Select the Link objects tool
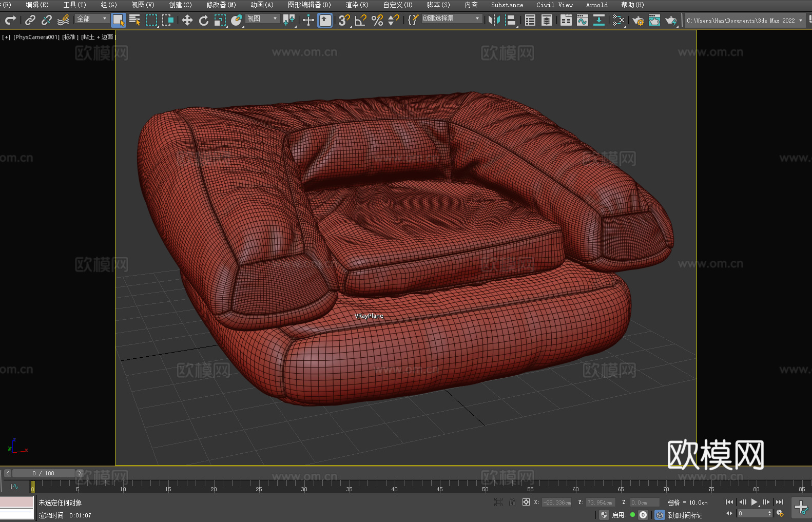 coord(30,20)
